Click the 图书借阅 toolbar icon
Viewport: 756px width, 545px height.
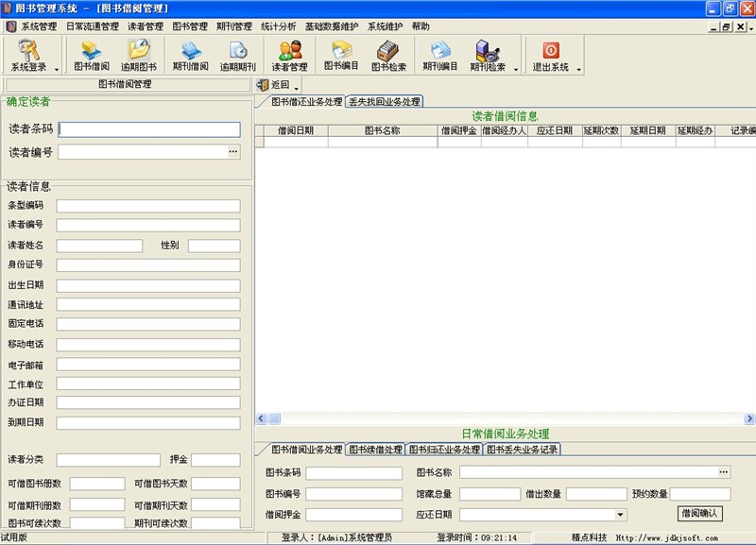pos(92,54)
